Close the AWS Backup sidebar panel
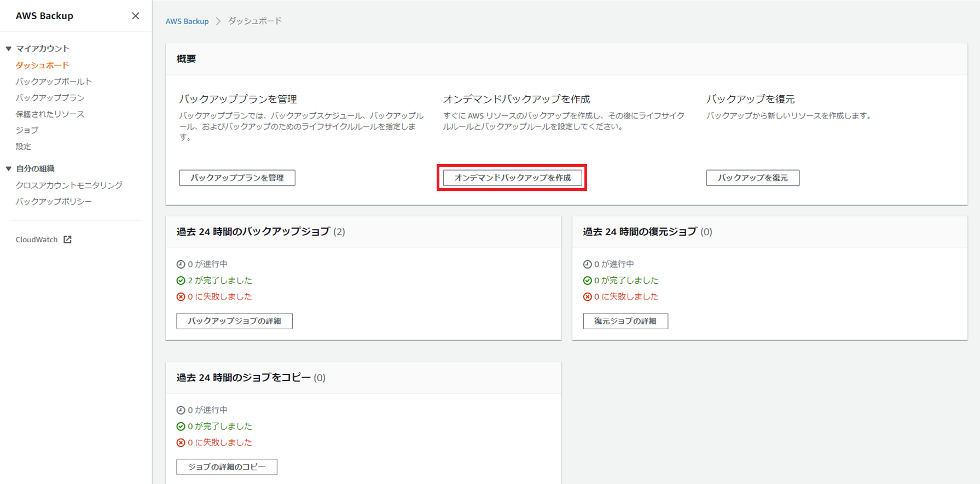The width and height of the screenshot is (980, 484). (135, 16)
